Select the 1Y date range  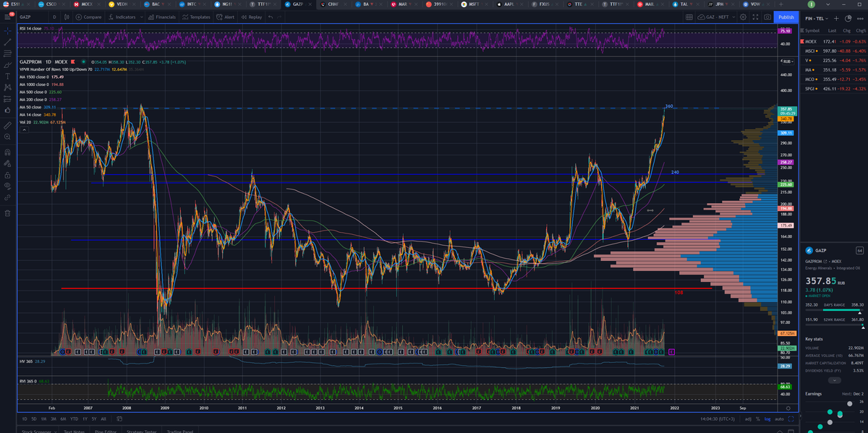coord(84,419)
